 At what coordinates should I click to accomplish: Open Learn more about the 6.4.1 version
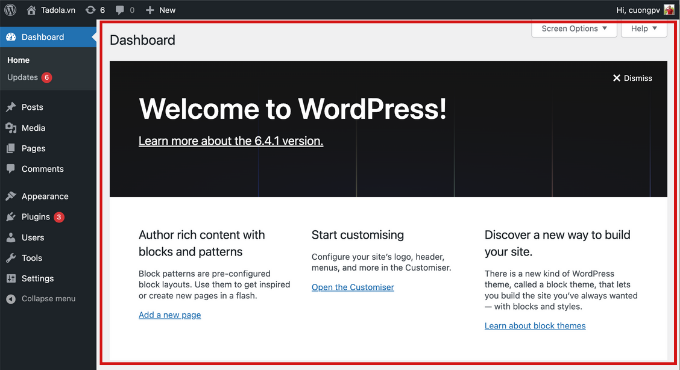(231, 141)
